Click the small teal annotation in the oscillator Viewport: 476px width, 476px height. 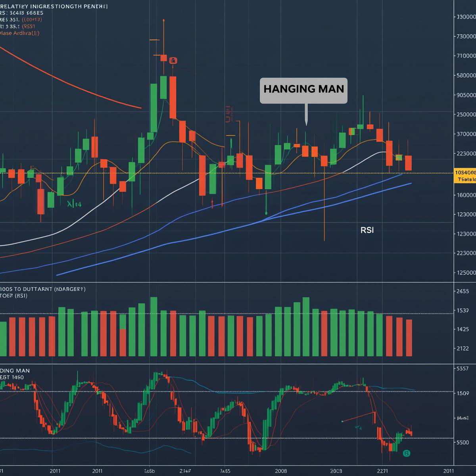point(358,428)
